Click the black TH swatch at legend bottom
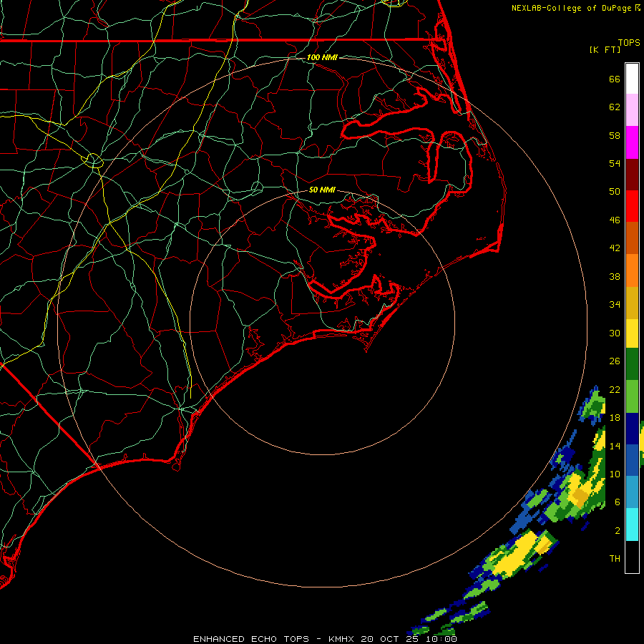The image size is (644, 644). click(x=632, y=557)
